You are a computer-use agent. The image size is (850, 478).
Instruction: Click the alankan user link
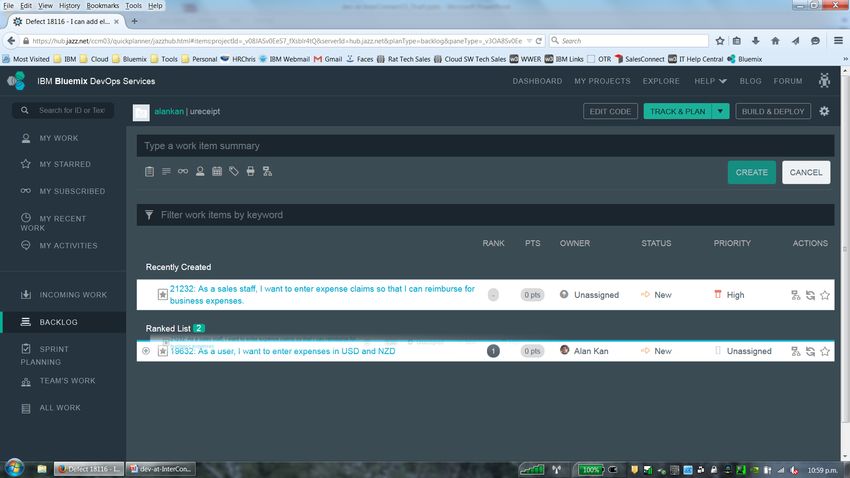point(169,111)
